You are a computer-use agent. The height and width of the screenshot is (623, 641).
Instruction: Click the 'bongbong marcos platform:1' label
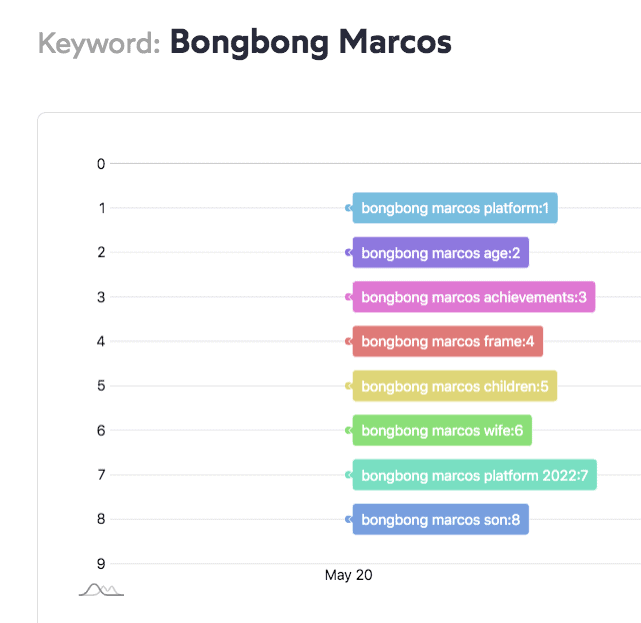pos(455,208)
